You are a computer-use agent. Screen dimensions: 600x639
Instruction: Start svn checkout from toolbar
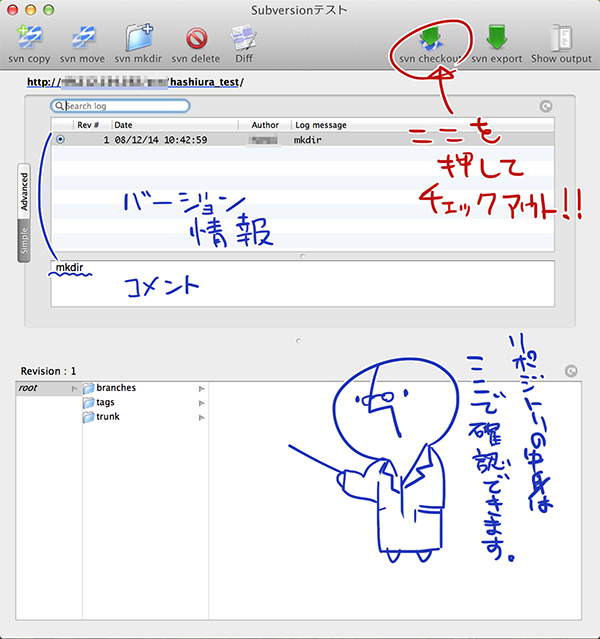tap(431, 38)
